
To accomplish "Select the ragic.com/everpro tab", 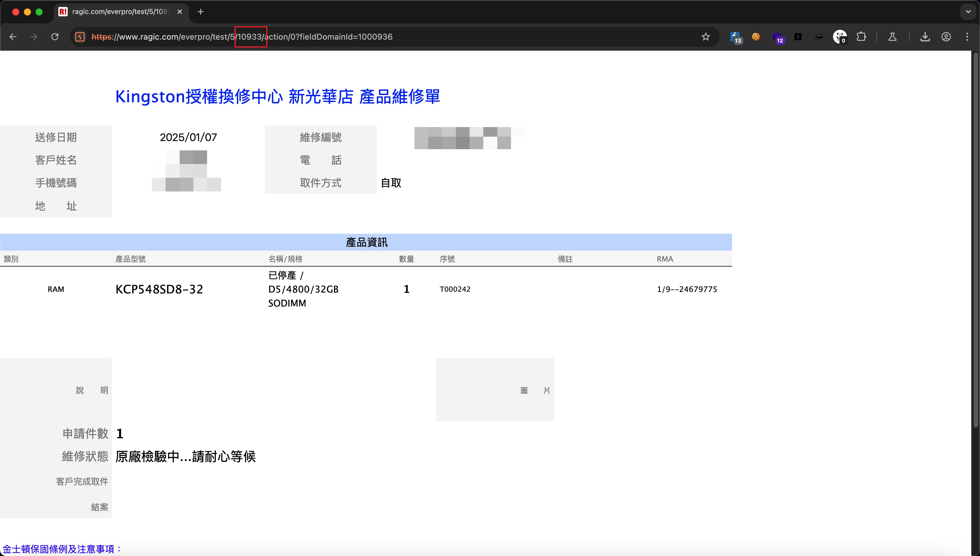I will click(121, 12).
